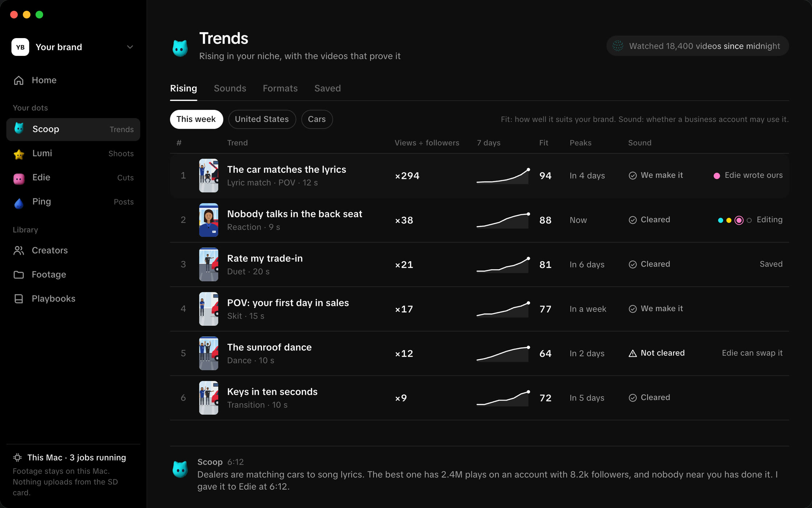Sort by Views ÷ followers column header
This screenshot has height=508, width=812.
pos(427,143)
